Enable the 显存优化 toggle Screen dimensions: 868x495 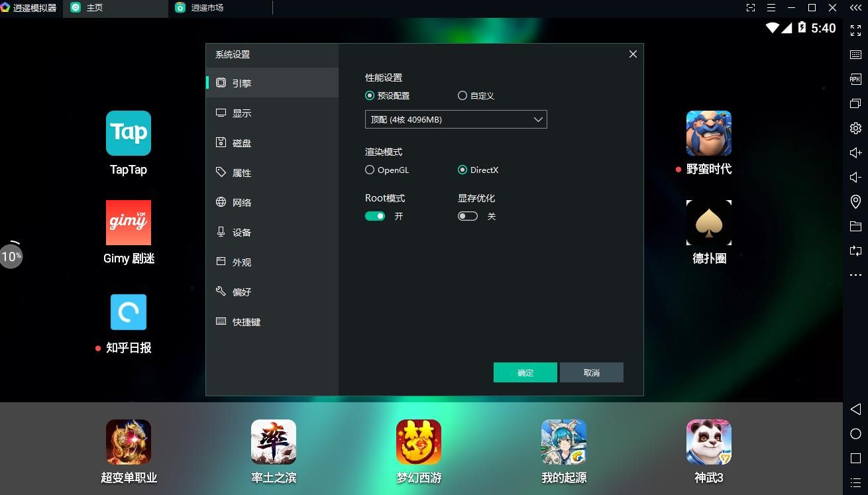coord(468,216)
